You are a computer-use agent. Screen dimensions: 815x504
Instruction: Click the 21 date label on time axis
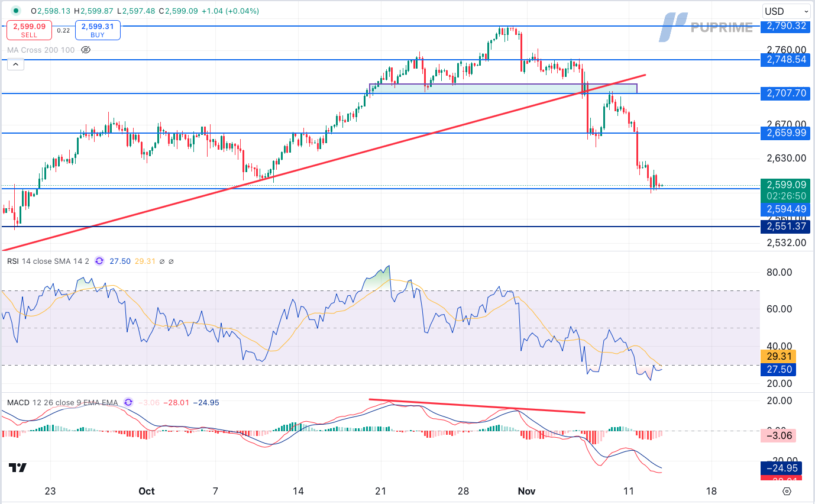point(381,492)
